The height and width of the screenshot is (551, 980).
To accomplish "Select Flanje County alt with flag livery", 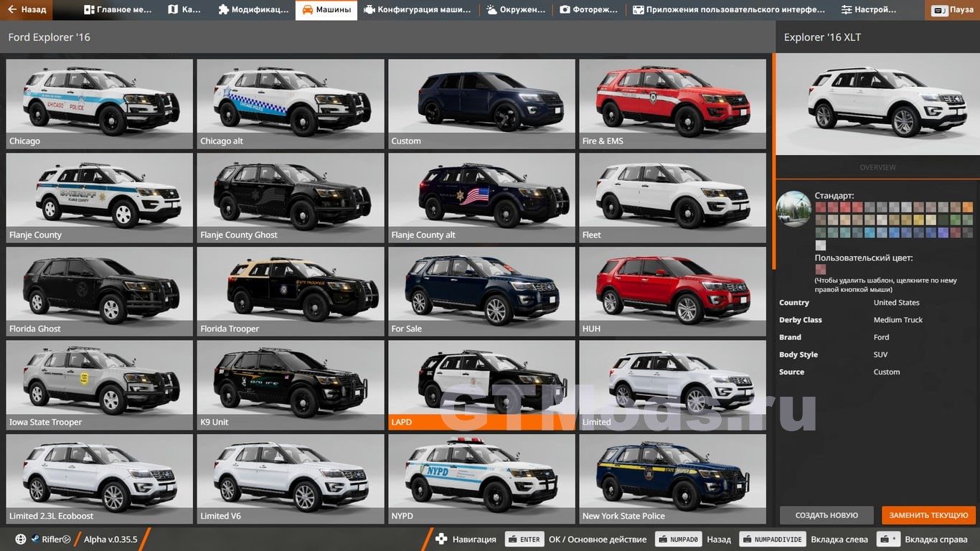I will 481,197.
